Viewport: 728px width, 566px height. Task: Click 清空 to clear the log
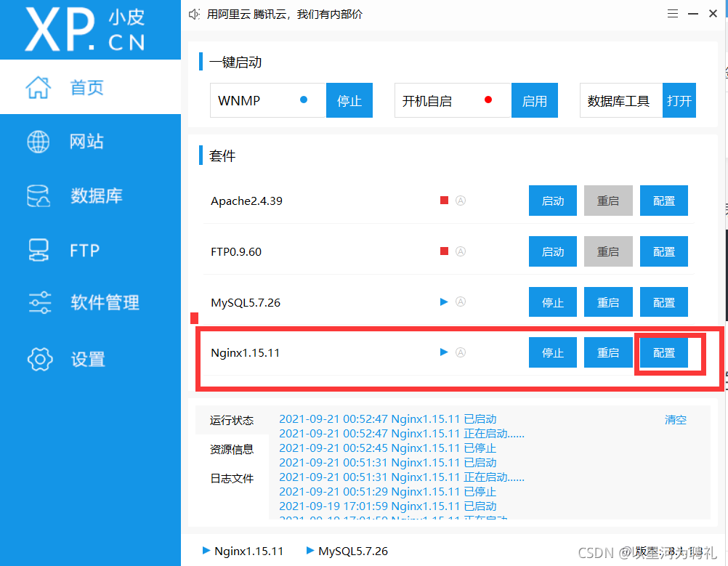[x=675, y=420]
